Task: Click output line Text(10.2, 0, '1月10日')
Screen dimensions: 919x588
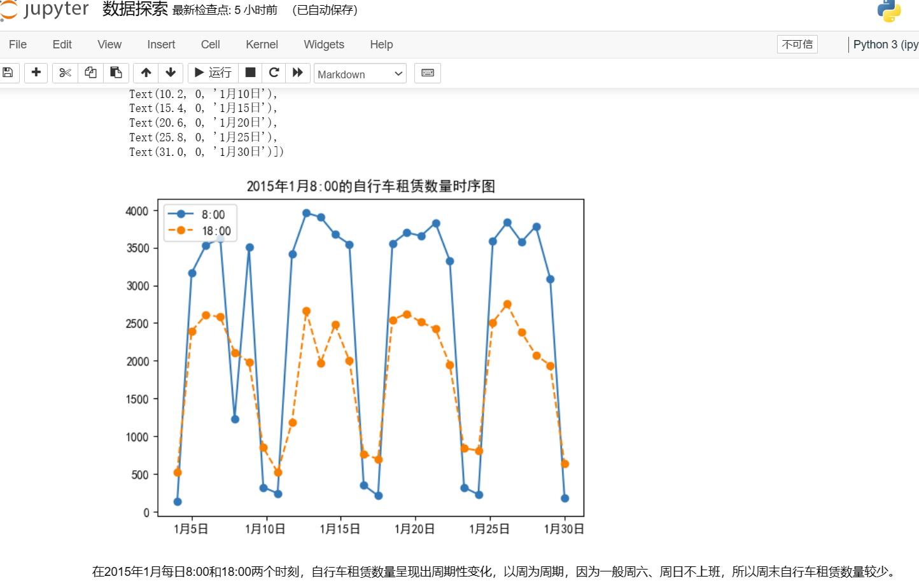Action: pyautogui.click(x=204, y=94)
